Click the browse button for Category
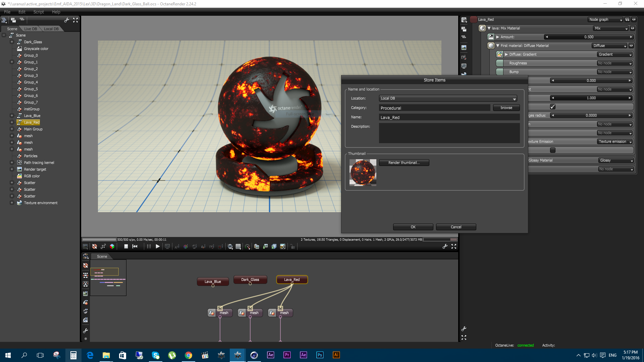This screenshot has width=644, height=362. pyautogui.click(x=506, y=108)
